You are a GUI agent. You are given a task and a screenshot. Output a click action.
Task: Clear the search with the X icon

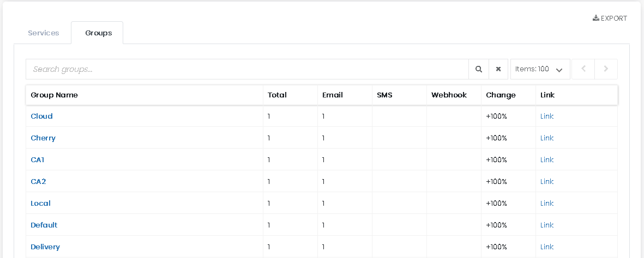(498, 69)
